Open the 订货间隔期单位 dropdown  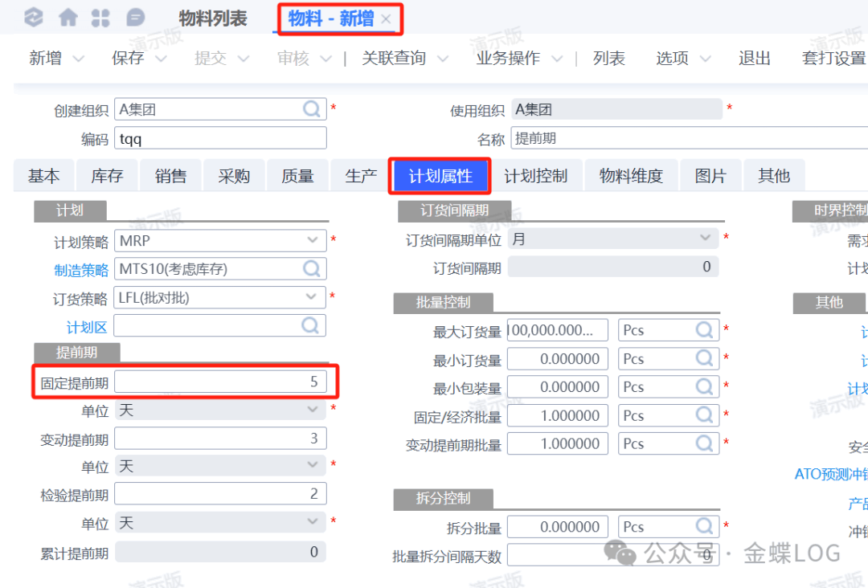point(705,239)
